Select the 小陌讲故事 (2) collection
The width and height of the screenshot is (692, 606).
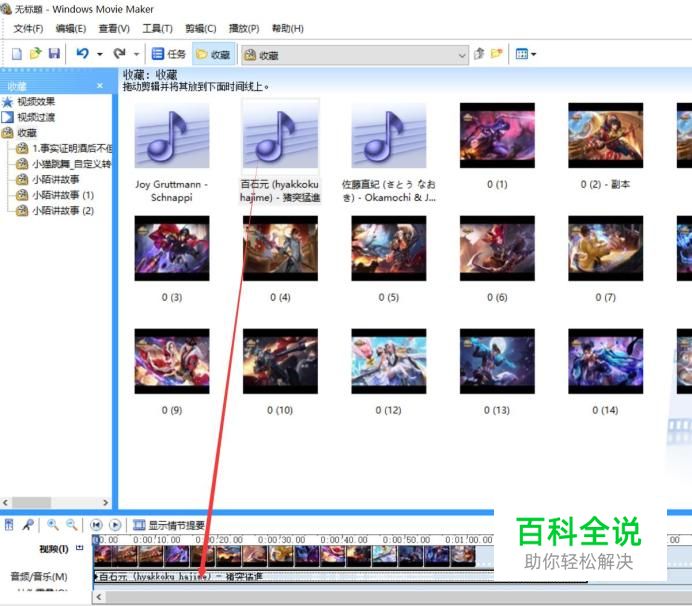click(63, 211)
